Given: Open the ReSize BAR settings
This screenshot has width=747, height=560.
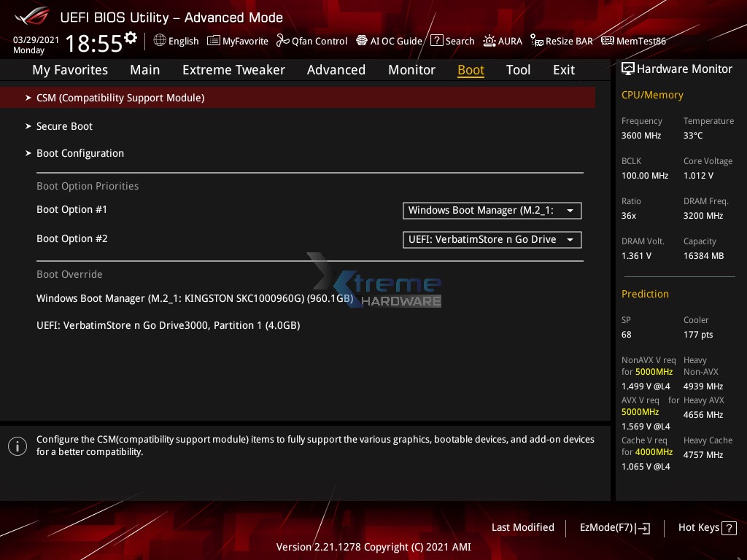Looking at the screenshot, I should (561, 41).
